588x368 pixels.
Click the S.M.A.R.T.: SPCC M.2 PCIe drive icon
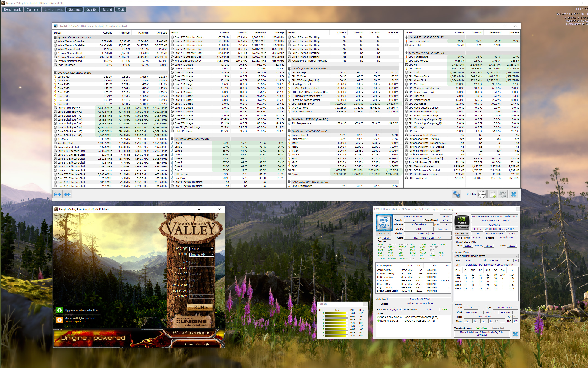[x=407, y=37]
